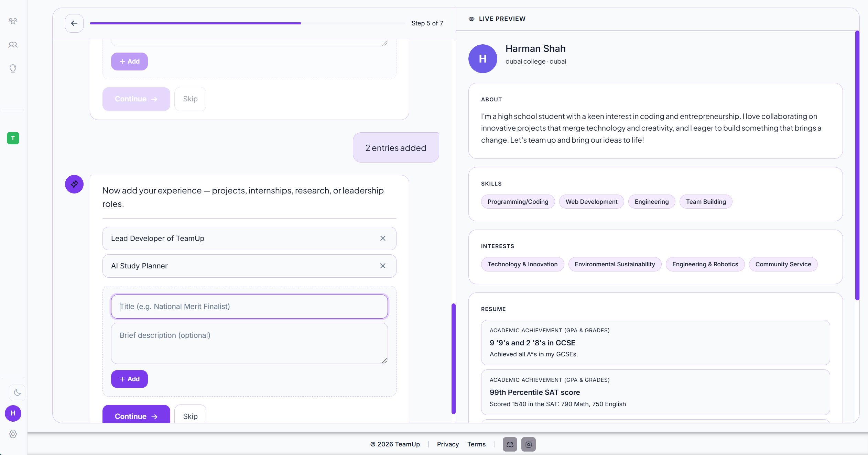Image resolution: width=868 pixels, height=455 pixels.
Task: Click Continue to proceed from step 5
Action: [x=135, y=416]
